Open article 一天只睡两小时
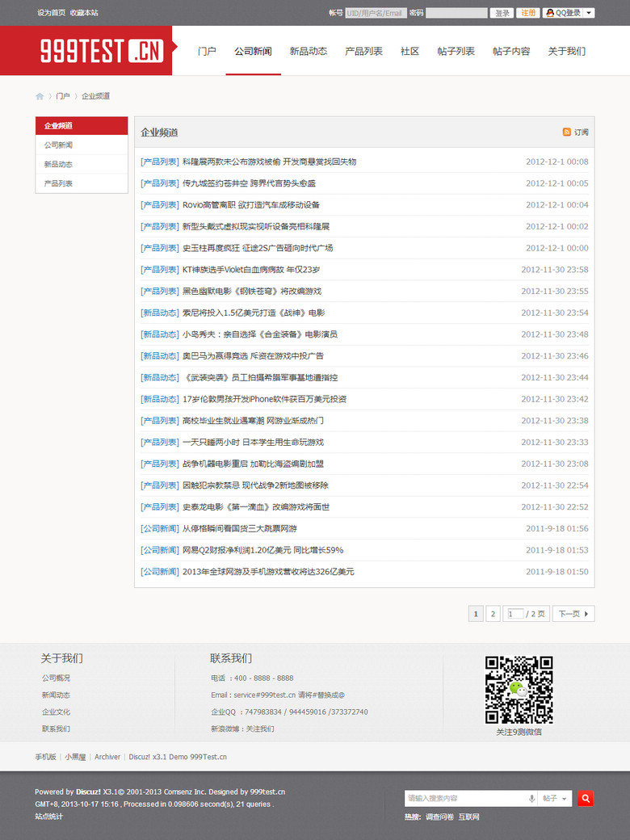Screen dimensions: 630x840 (x=253, y=443)
